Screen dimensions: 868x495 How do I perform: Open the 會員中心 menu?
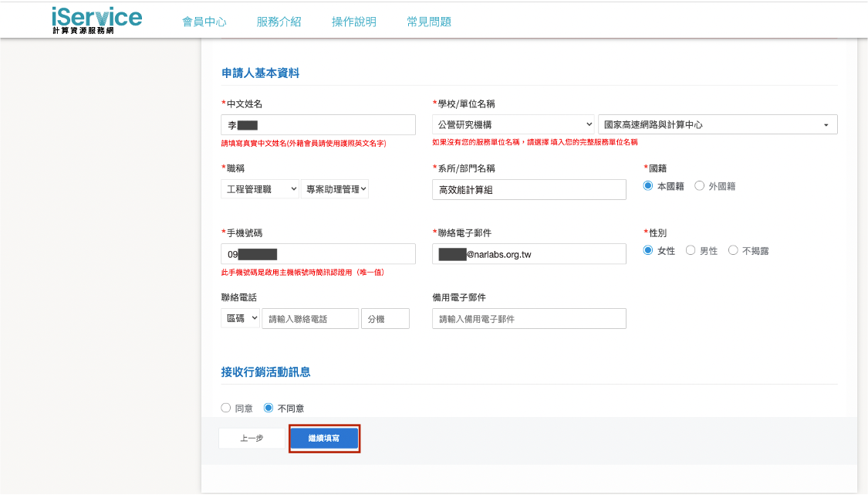[x=204, y=22]
